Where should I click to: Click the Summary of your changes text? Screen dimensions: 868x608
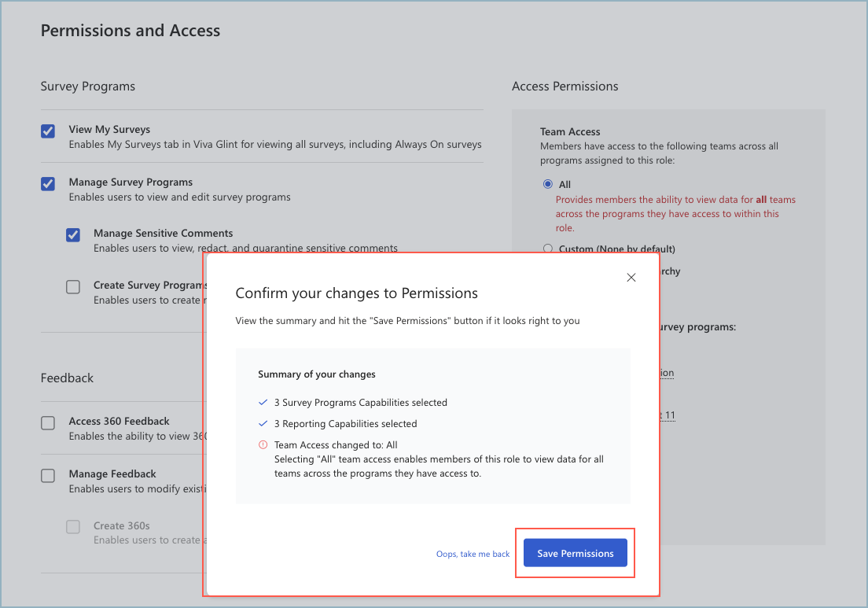tap(317, 374)
